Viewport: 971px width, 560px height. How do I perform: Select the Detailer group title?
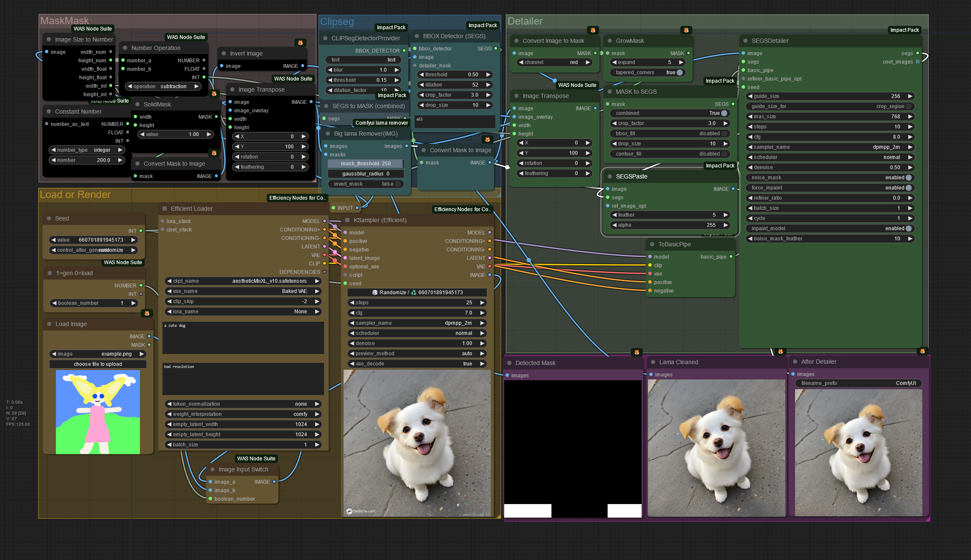click(525, 21)
